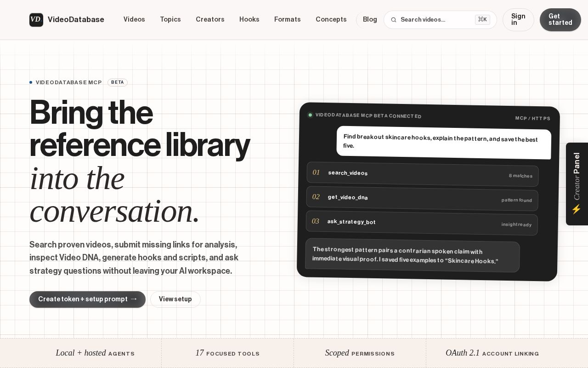Click the Sign in button

point(518,20)
